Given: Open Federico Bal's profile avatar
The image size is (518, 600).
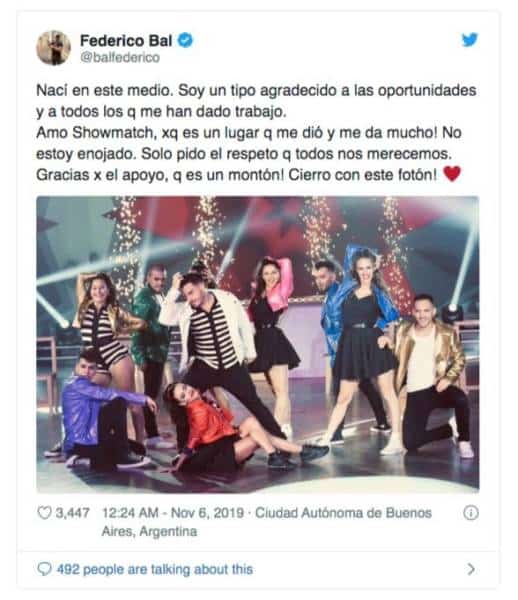Looking at the screenshot, I should click(x=53, y=48).
